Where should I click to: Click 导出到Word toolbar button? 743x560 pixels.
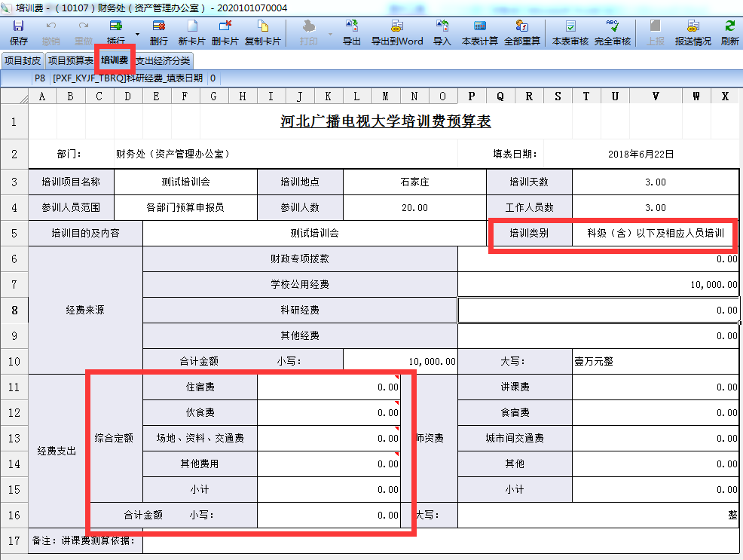coord(397,32)
